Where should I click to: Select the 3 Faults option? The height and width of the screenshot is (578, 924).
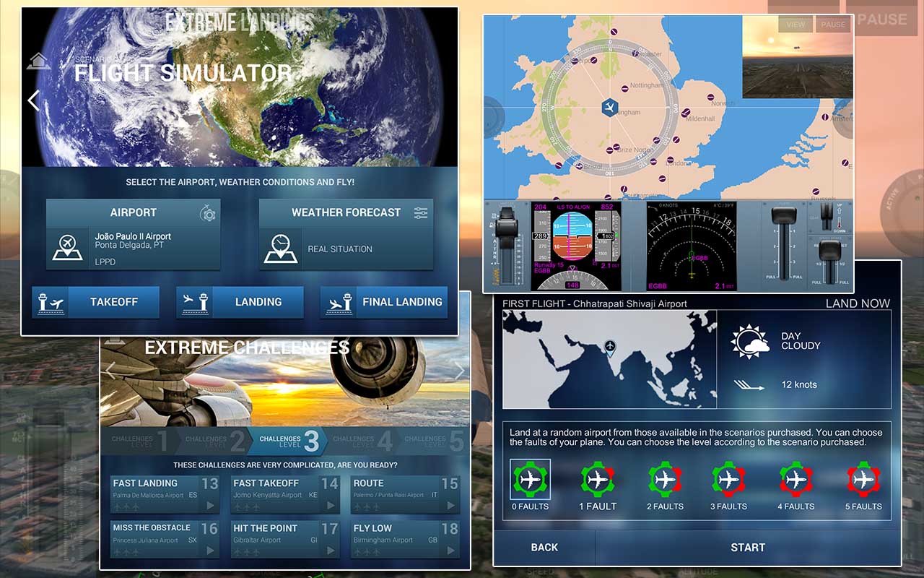(x=728, y=485)
